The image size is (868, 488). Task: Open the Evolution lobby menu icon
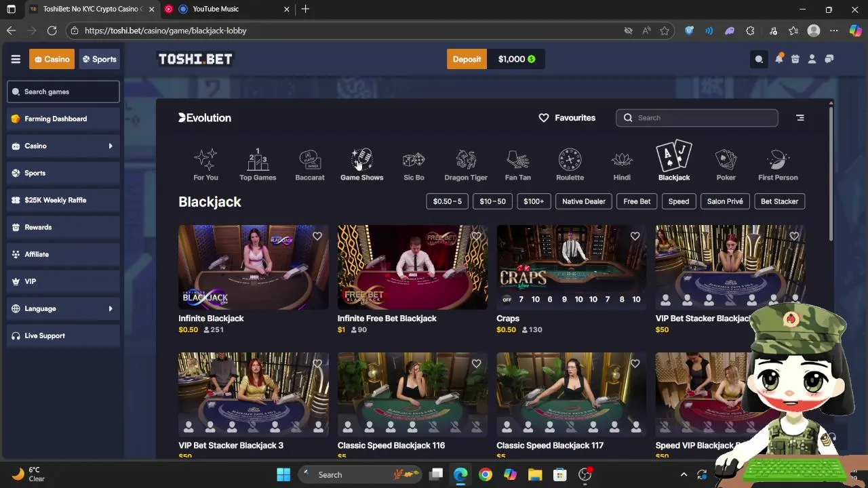[800, 118]
